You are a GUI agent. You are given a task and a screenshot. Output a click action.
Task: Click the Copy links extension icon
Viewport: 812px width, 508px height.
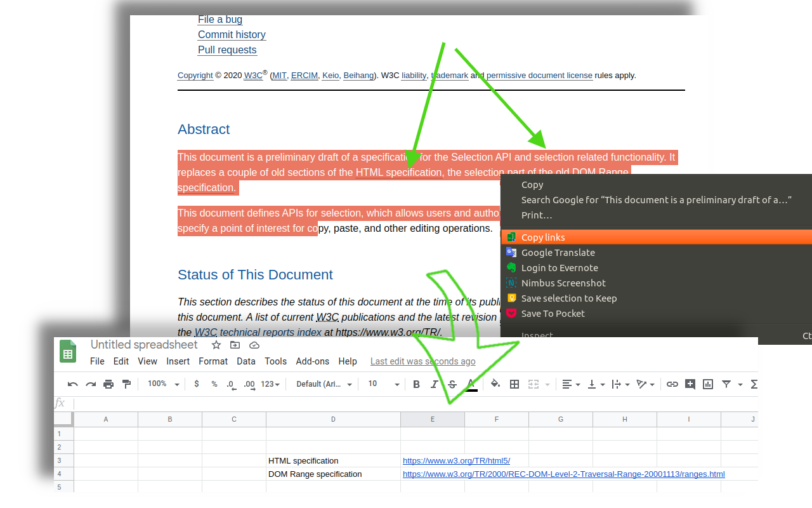tap(511, 237)
